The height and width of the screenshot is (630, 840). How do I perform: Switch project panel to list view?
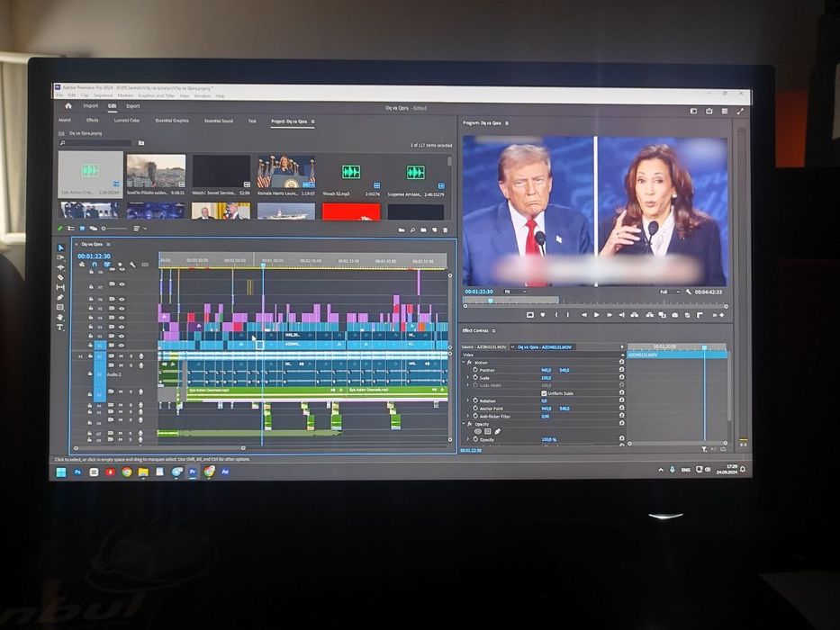71,229
